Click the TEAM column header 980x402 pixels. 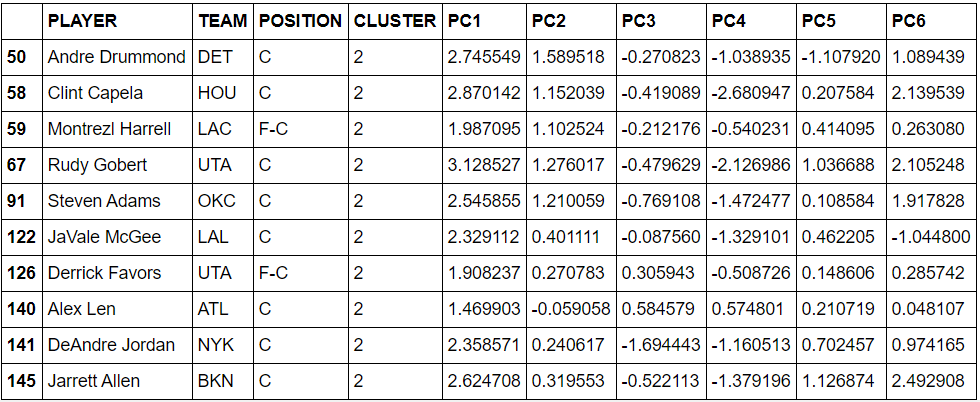[223, 21]
